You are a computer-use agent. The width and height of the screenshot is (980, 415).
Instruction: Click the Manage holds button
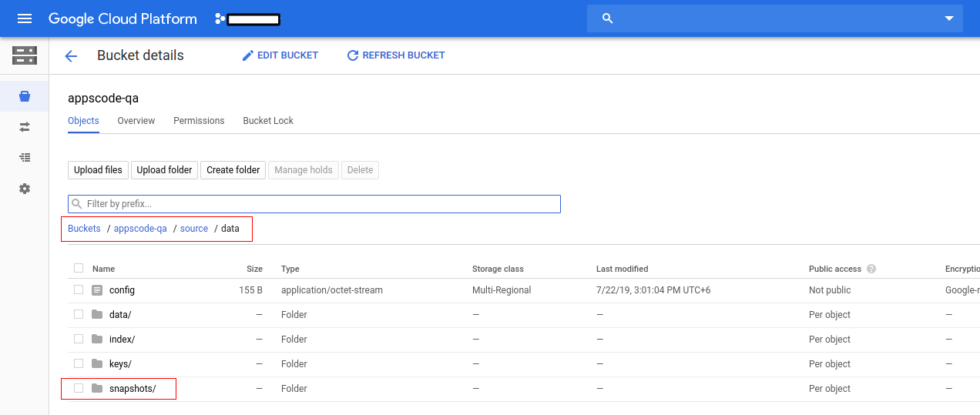pyautogui.click(x=304, y=170)
